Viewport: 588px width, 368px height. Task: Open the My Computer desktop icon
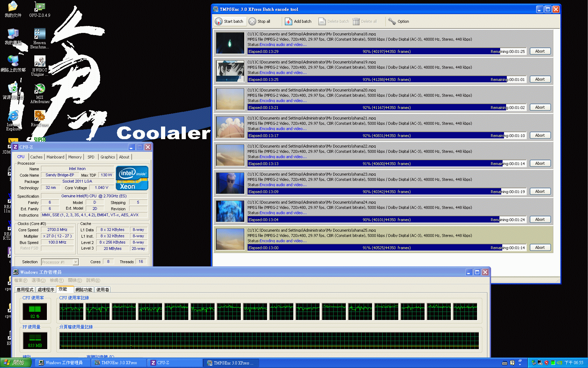[x=13, y=36]
